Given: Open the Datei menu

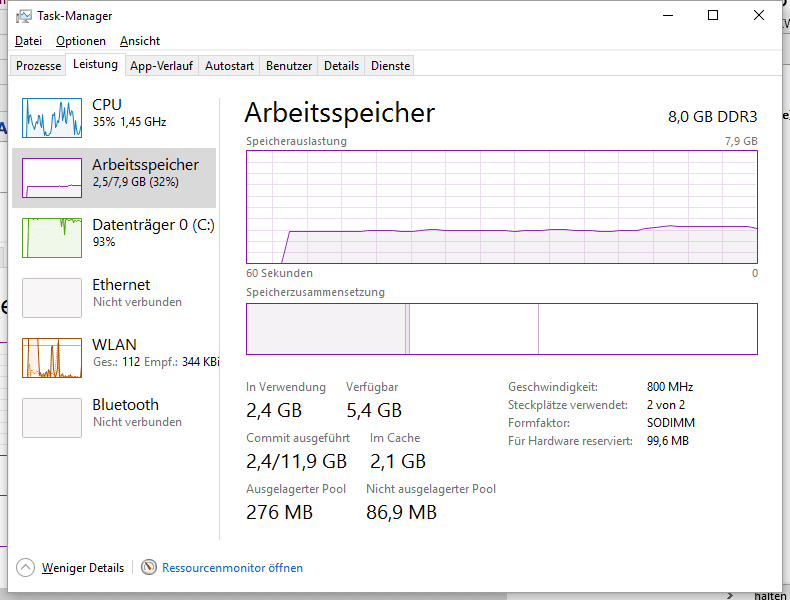Looking at the screenshot, I should point(28,41).
